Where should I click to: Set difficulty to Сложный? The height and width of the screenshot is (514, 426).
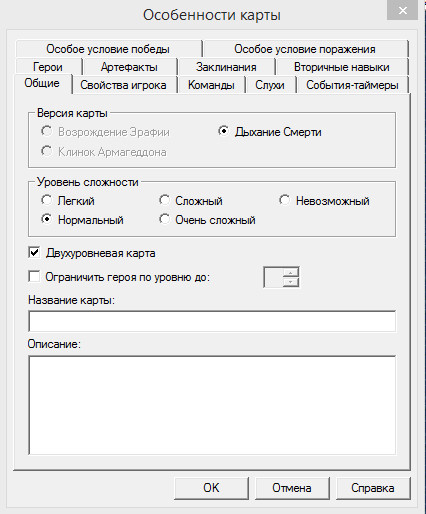pos(164,200)
